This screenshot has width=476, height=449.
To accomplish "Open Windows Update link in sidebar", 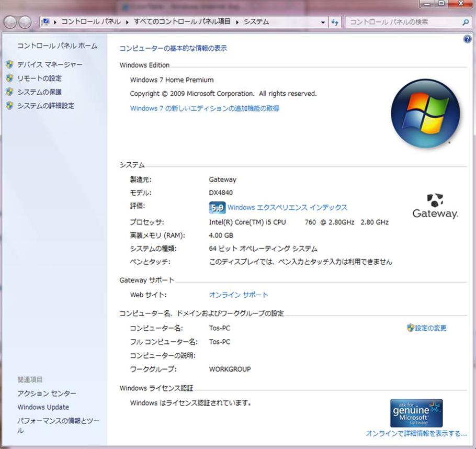I will click(43, 407).
